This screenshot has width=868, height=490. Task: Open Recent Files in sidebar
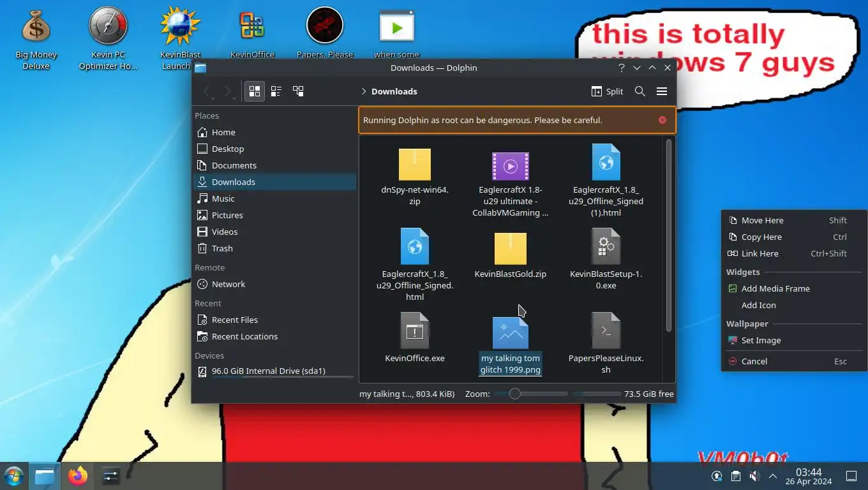coord(274,320)
